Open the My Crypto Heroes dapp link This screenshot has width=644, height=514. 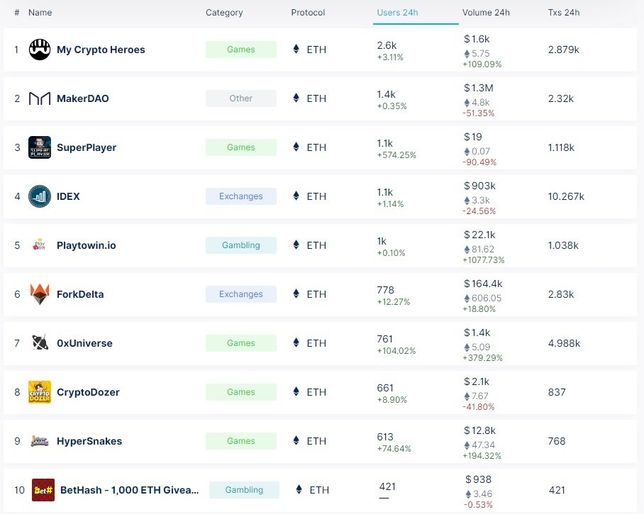[x=101, y=49]
